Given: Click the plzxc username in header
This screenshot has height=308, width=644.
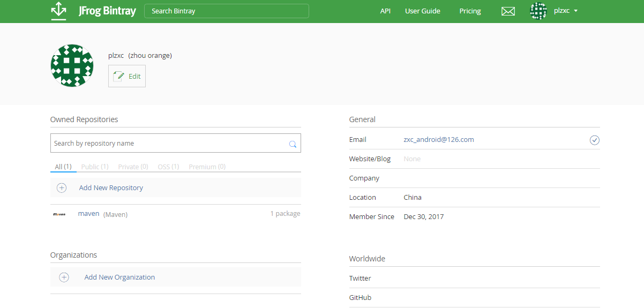Looking at the screenshot, I should click(x=561, y=11).
